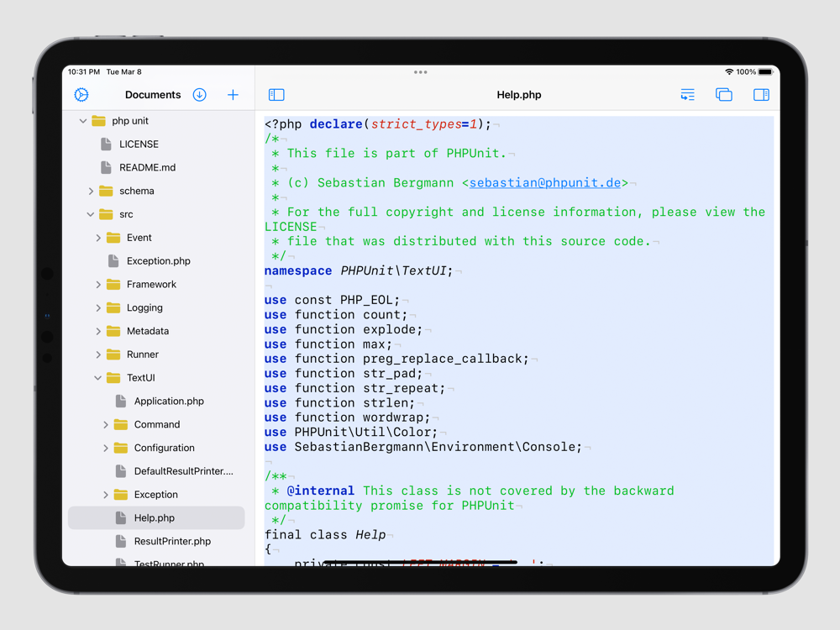This screenshot has width=840, height=630.
Task: Tap the Help.php editor title
Action: pyautogui.click(x=518, y=95)
